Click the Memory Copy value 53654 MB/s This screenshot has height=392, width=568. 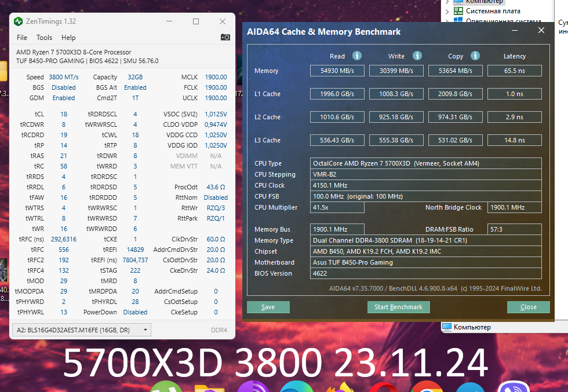click(x=456, y=71)
